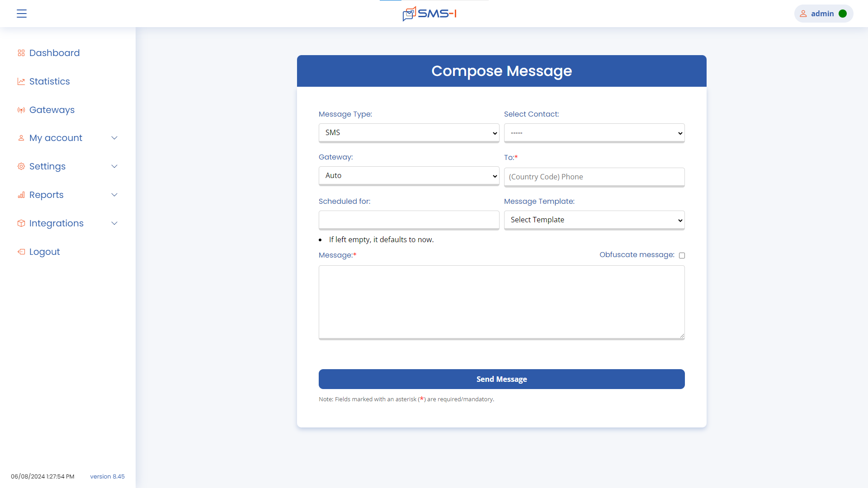
Task: Click the textarea resize handle corner
Action: (x=682, y=336)
